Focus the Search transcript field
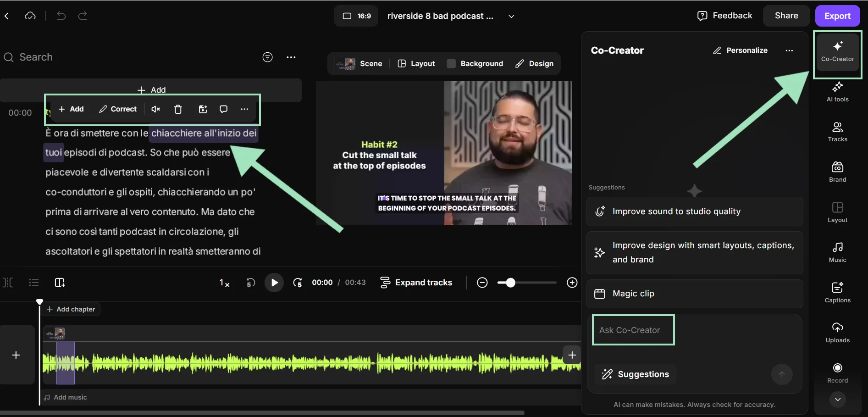The image size is (868, 417). point(128,57)
